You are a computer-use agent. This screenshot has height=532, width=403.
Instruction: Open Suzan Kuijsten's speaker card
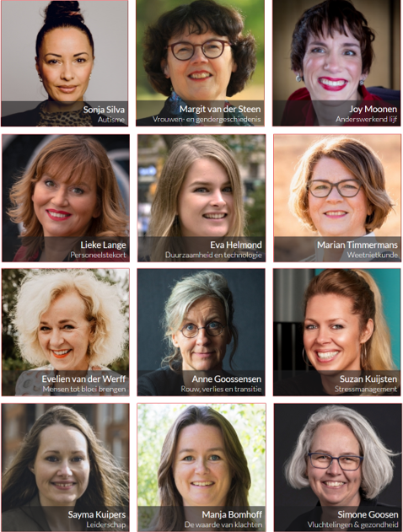337,332
